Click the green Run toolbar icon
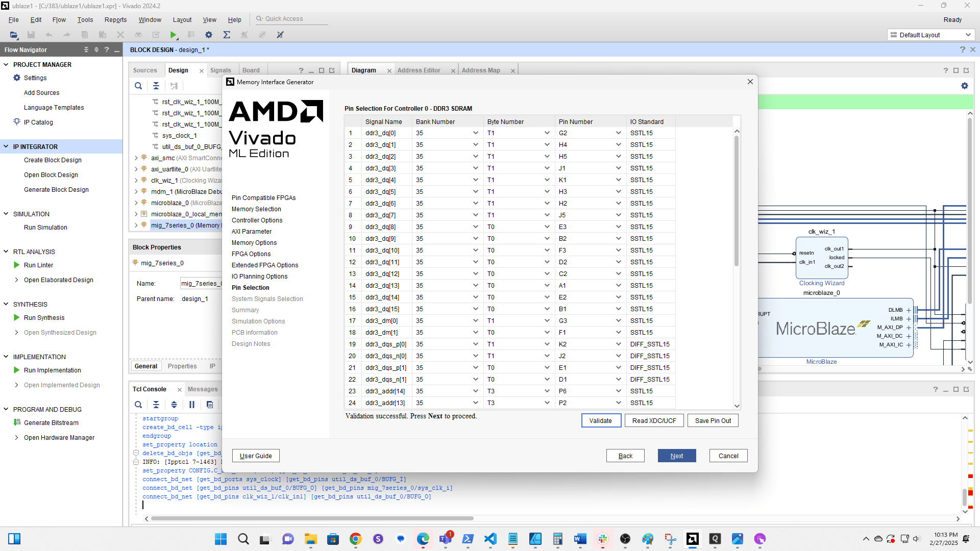Screen dimensions: 980x551 point(174,35)
